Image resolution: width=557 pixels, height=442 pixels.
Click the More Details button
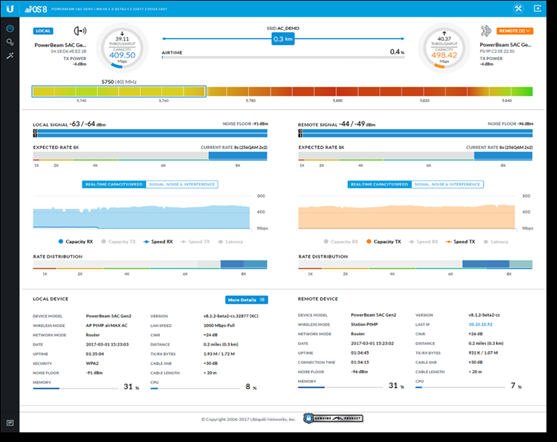pos(247,300)
